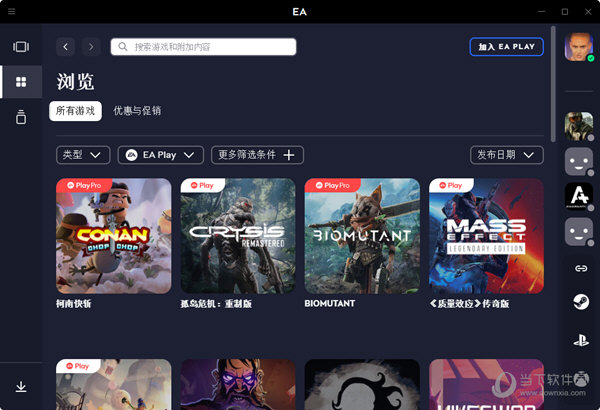
Task: Click the 加入 EA PLAY button
Action: click(507, 47)
